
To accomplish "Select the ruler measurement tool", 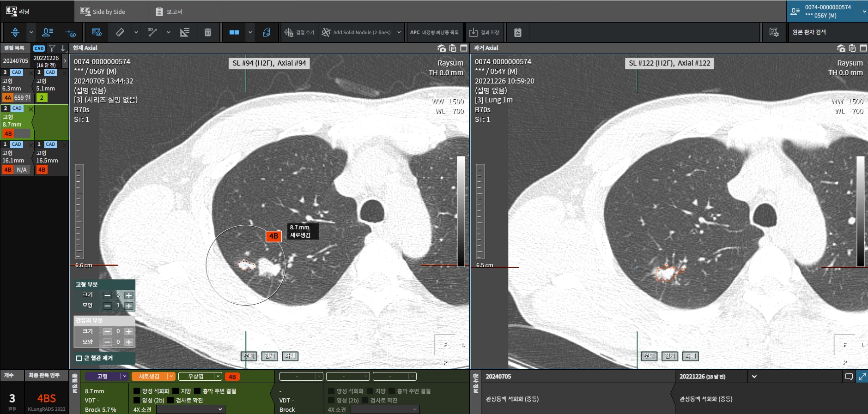I will pyautogui.click(x=120, y=32).
